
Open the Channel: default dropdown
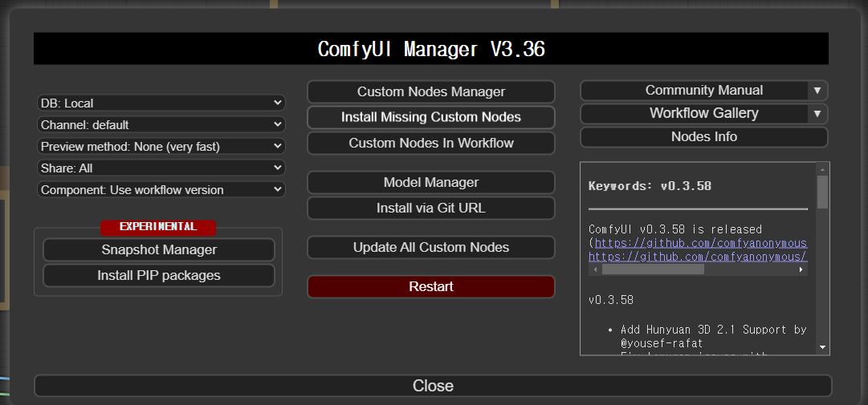pos(161,125)
